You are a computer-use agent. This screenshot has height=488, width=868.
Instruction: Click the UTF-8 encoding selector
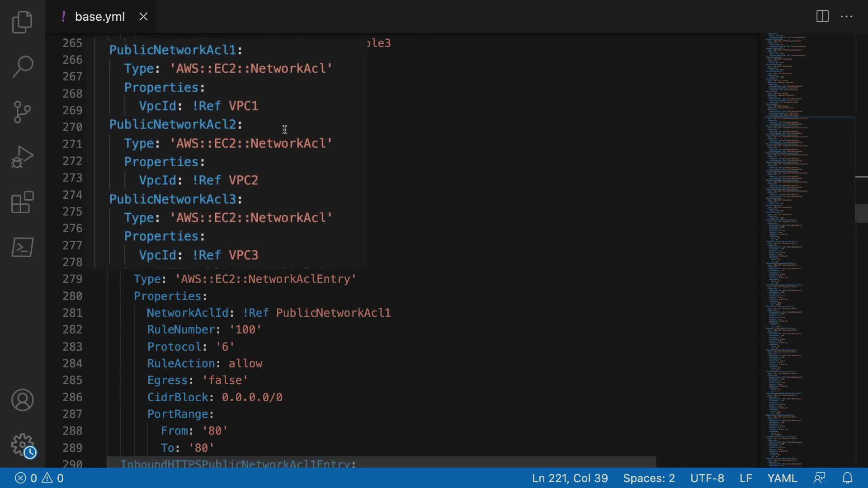707,478
